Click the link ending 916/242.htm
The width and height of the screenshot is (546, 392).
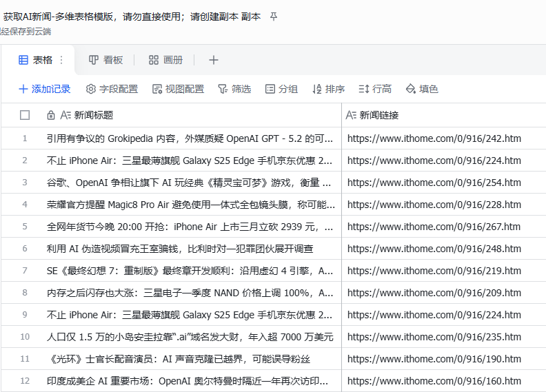point(434,138)
